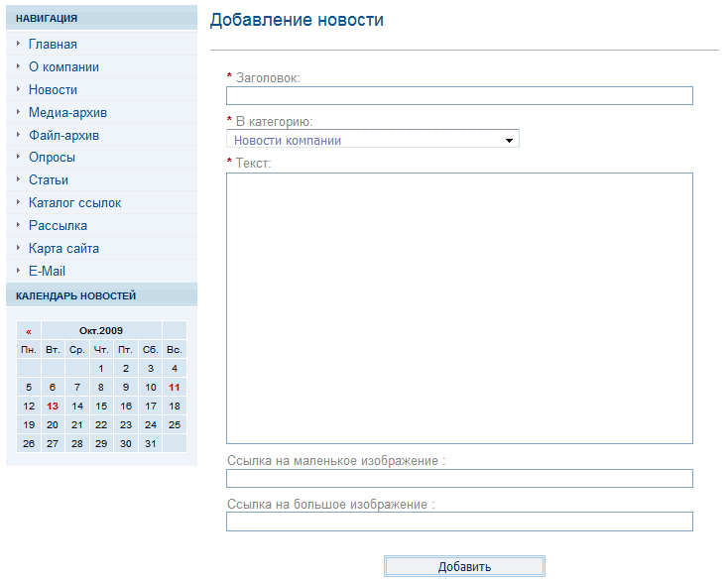Focus the 'Заголовок' title input field
This screenshot has height=582, width=728.
click(x=459, y=96)
